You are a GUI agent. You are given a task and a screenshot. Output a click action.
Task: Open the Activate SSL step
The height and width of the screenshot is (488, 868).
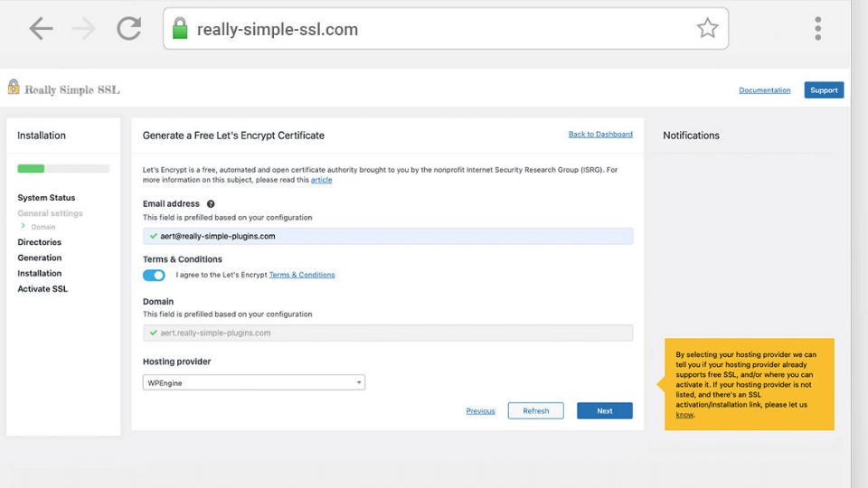[42, 289]
